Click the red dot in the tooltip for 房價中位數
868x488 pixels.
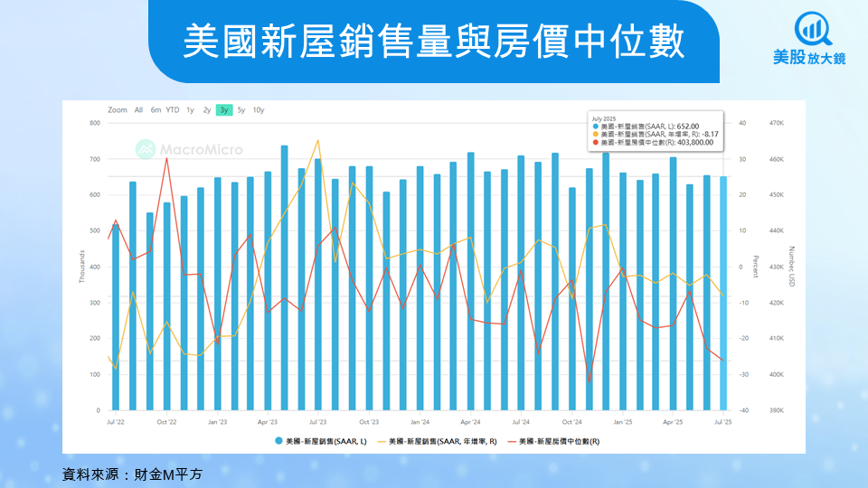[x=596, y=143]
